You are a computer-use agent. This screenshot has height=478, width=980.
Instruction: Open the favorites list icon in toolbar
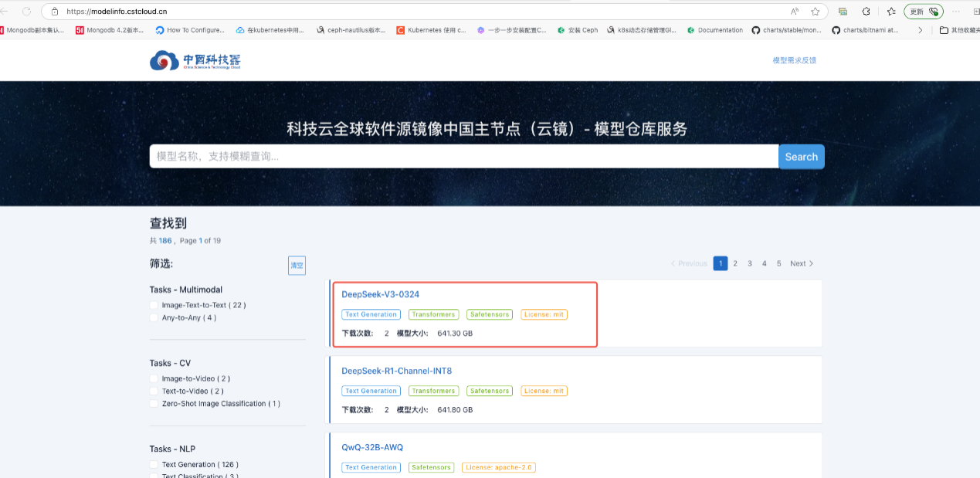pos(891,12)
